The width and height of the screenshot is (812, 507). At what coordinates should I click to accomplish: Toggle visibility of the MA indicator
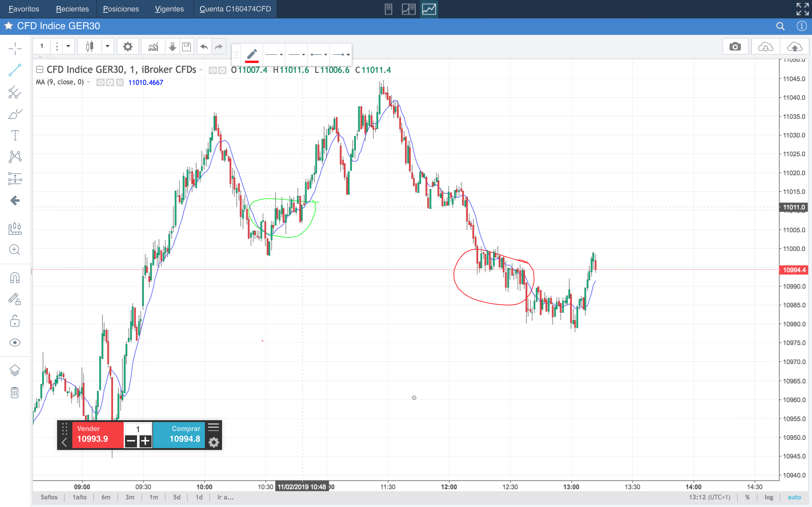(100, 82)
